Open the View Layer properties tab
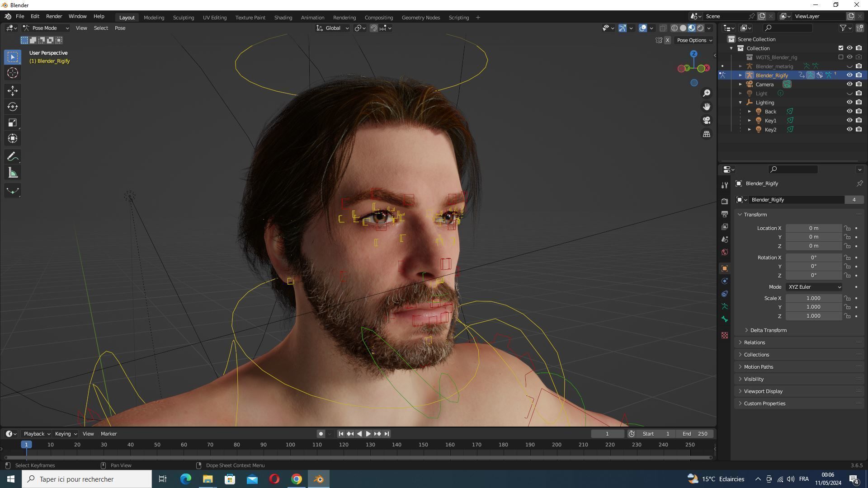The width and height of the screenshot is (868, 488). (x=725, y=227)
